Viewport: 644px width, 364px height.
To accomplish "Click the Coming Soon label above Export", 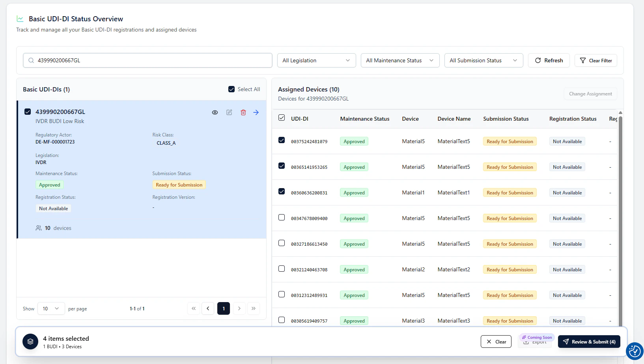I will pos(537,338).
